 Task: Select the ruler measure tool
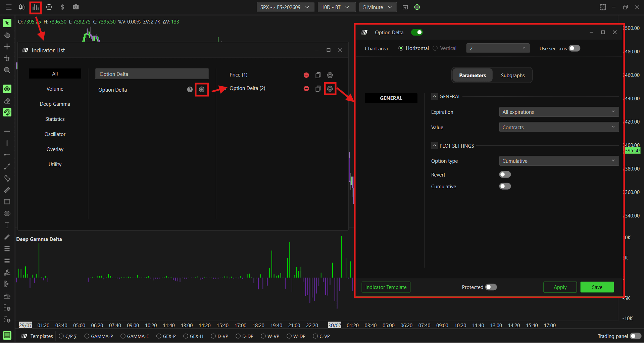coord(7,190)
